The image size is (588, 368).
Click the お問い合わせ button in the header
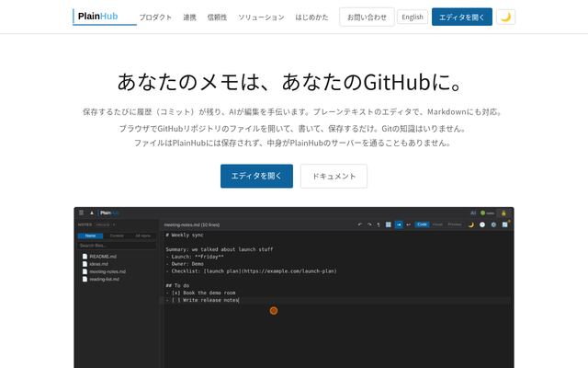pyautogui.click(x=367, y=17)
